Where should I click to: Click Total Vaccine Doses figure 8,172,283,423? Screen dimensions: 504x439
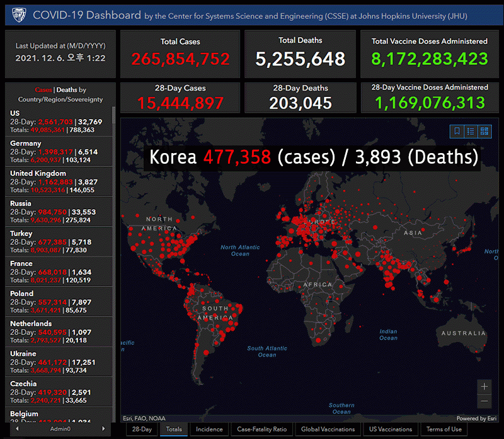[x=430, y=59]
